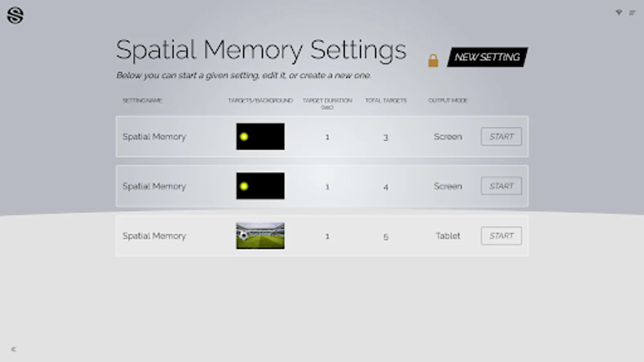The image size is (644, 362).
Task: Click the 'TOTAL TARGETS' column header
Action: coord(386,101)
